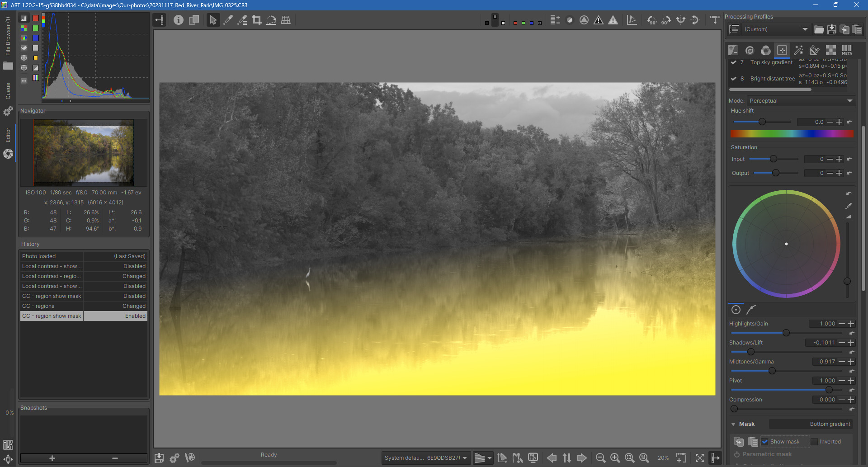Click the Navigator preview thumbnail

[x=84, y=153]
